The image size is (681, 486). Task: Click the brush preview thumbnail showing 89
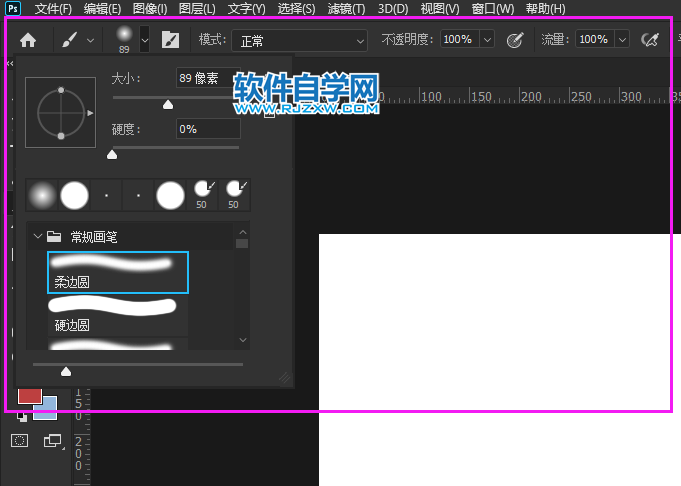coord(124,40)
